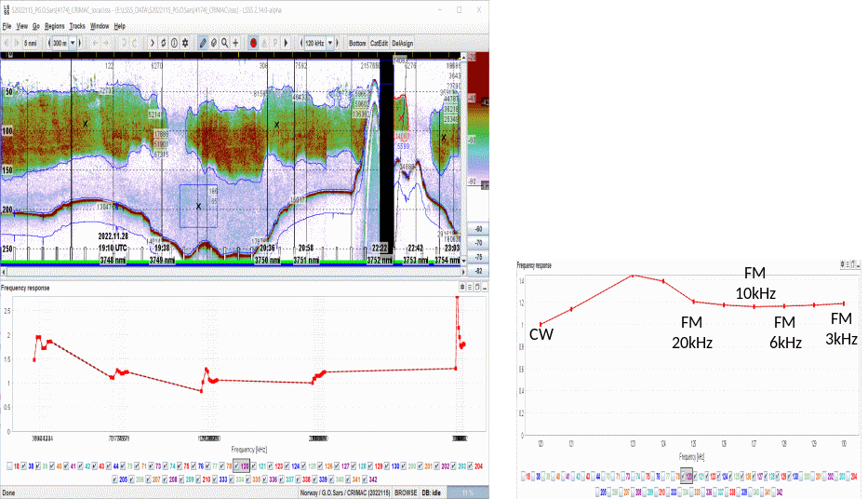Toggle checkbox for category 75
Image resolution: width=868 pixels, height=499 pixels.
coord(179,466)
